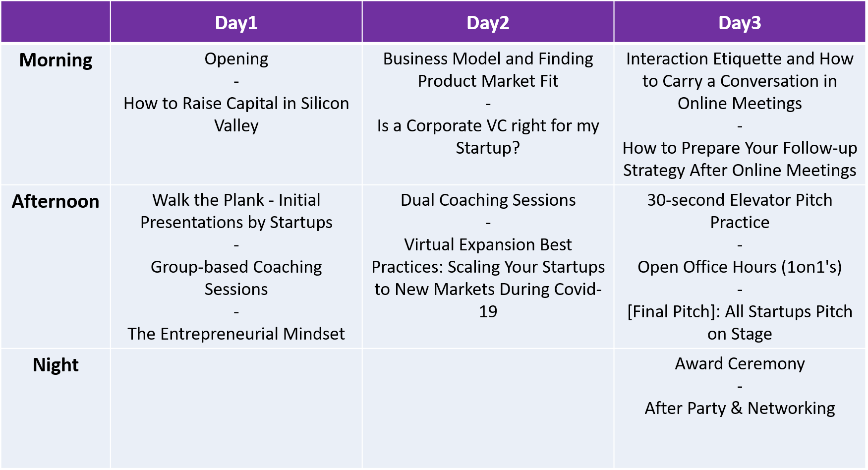Click the Award Ceremony text
The image size is (868, 470).
click(740, 363)
